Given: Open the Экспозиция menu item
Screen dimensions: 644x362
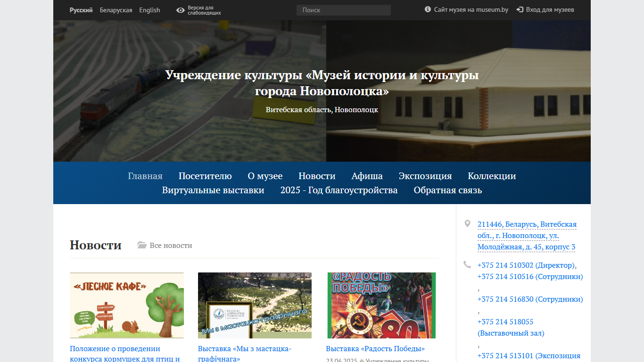Looking at the screenshot, I should click(x=425, y=176).
